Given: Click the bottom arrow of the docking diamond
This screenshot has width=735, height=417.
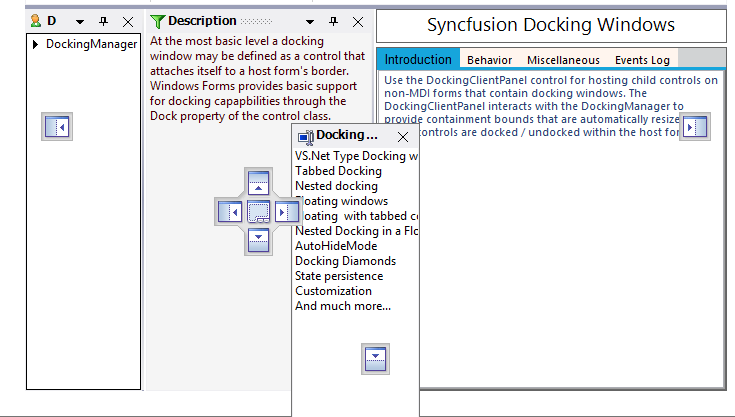Looking at the screenshot, I should click(259, 240).
